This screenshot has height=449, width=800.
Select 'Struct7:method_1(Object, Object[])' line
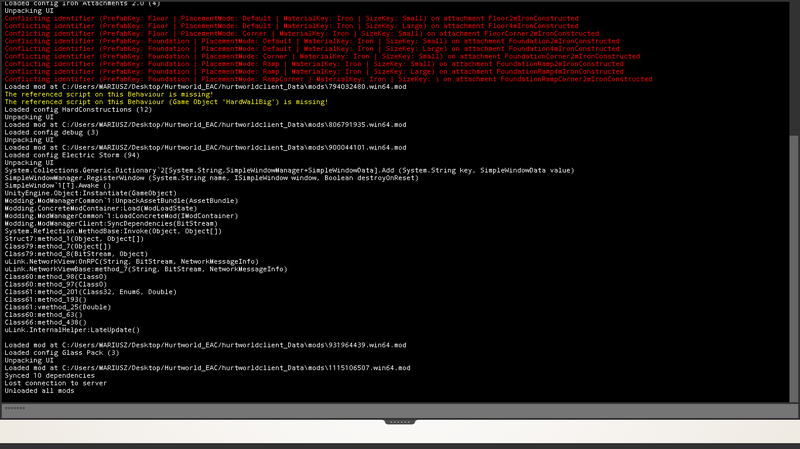(74, 239)
